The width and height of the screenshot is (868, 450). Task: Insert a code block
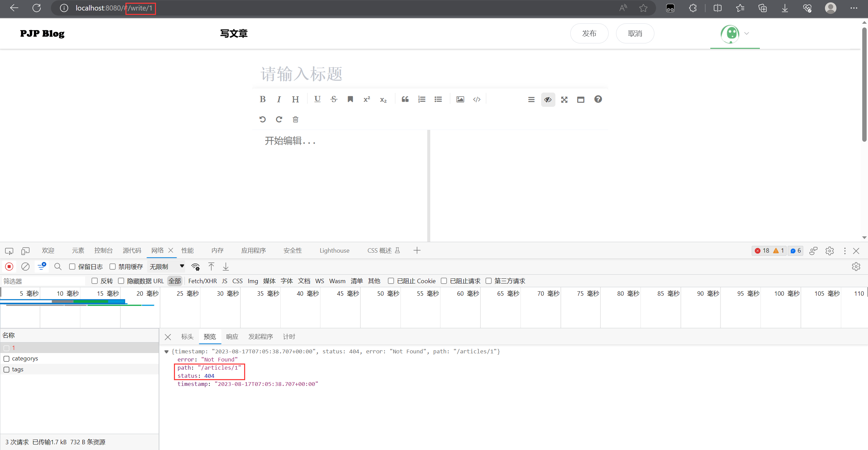coord(477,99)
